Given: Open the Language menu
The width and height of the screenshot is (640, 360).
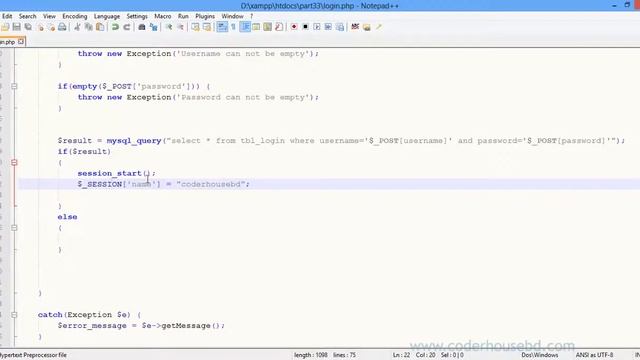Looking at the screenshot, I should click(x=107, y=16).
